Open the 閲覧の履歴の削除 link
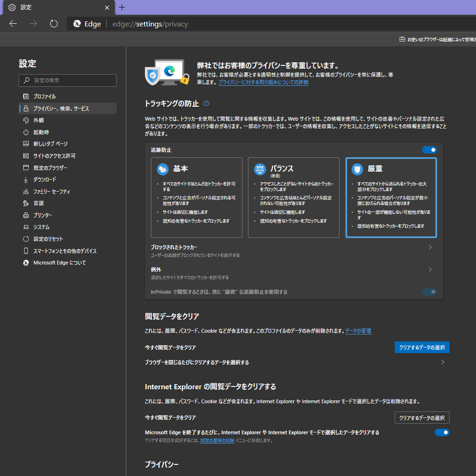The height and width of the screenshot is (476, 476). click(217, 440)
